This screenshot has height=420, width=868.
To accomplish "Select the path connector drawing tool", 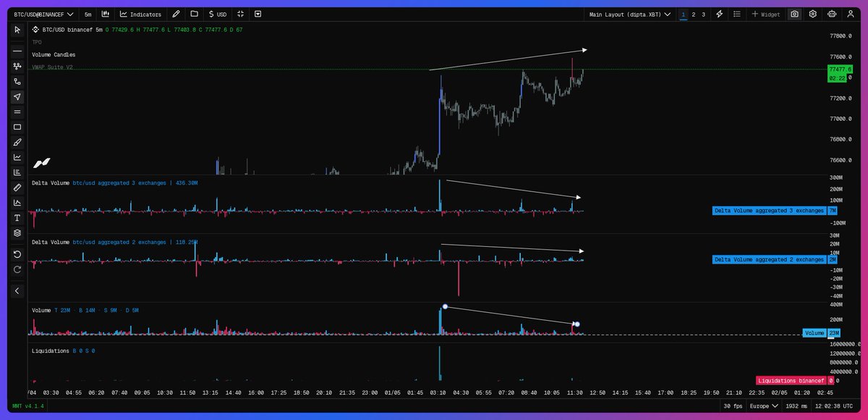I will [x=17, y=81].
